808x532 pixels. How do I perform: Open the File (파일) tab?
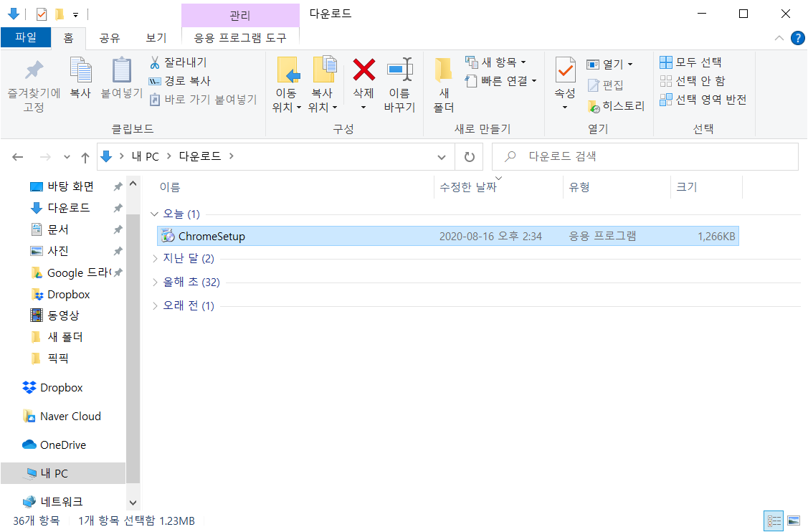[x=25, y=37]
